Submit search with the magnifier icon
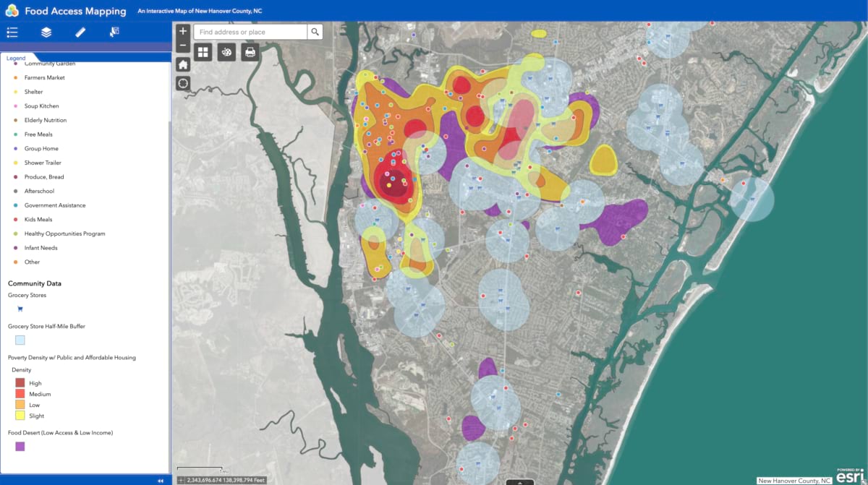The image size is (868, 485). pyautogui.click(x=315, y=32)
